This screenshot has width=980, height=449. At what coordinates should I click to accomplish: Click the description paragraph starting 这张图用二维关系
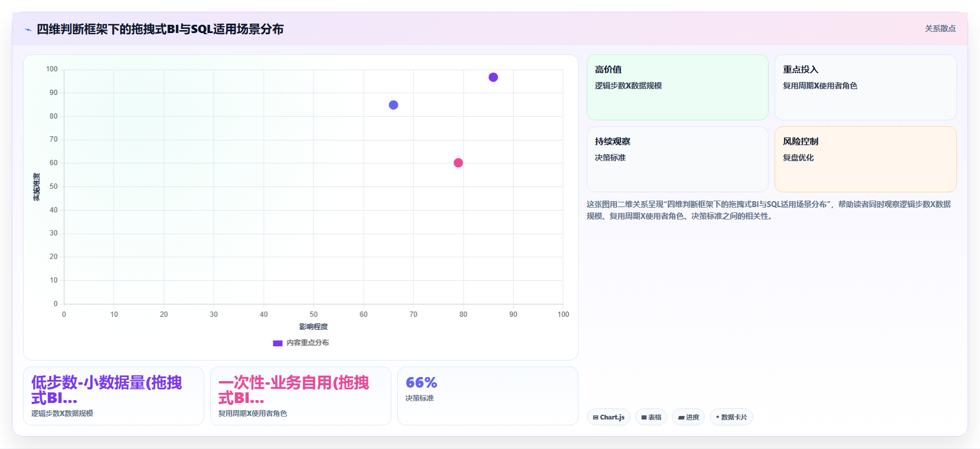[769, 210]
